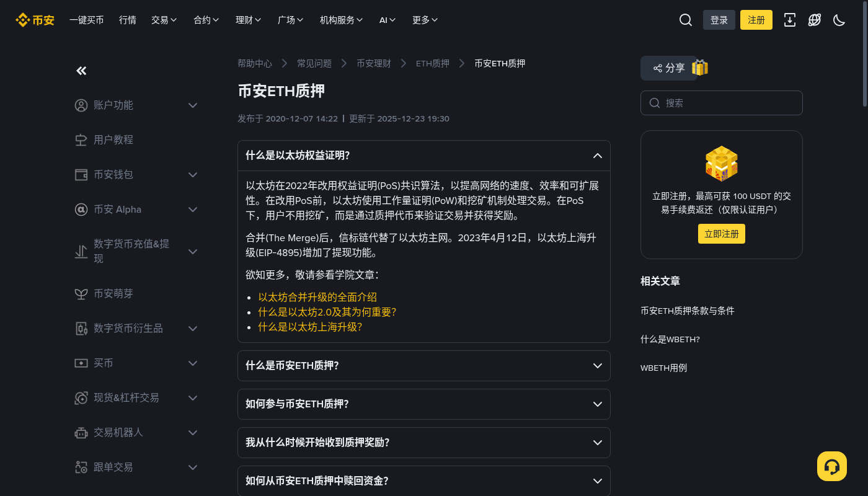Image resolution: width=868 pixels, height=496 pixels.
Task: Click the 分享 share button
Action: point(669,68)
